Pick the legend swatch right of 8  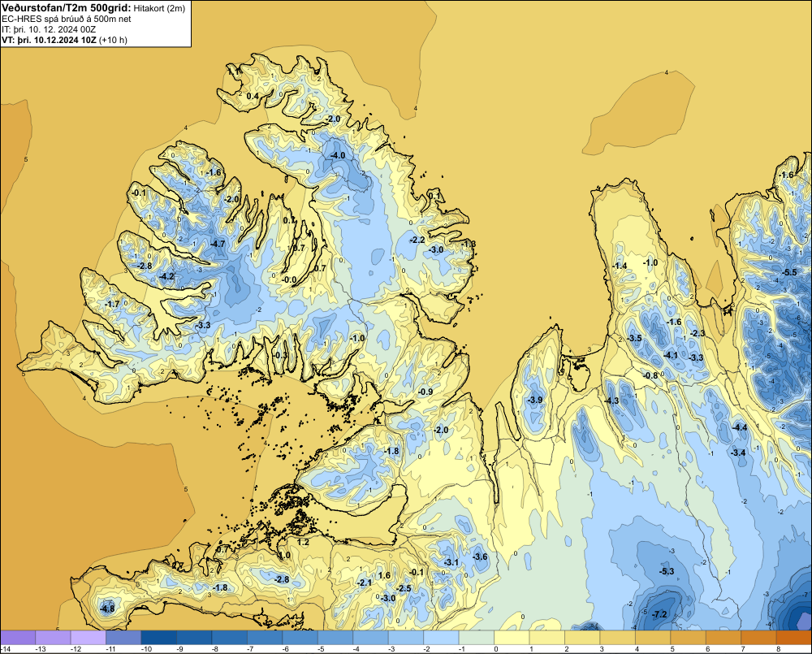tap(793, 638)
